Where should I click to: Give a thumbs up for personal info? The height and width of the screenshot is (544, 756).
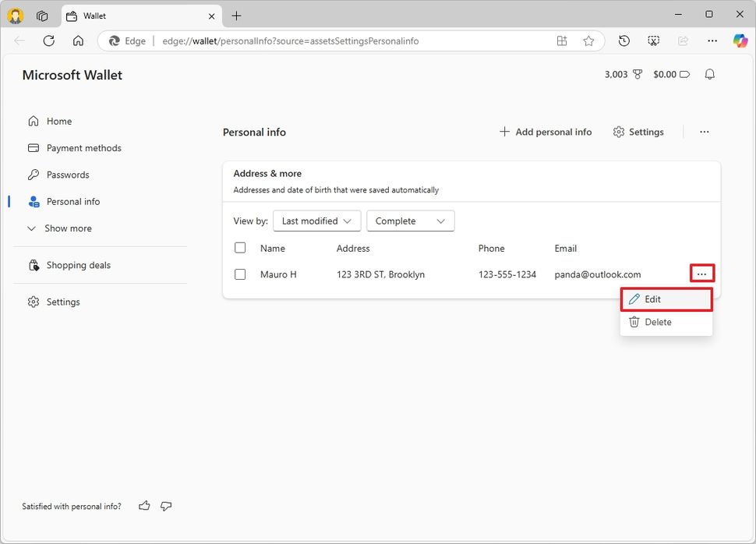coord(144,506)
